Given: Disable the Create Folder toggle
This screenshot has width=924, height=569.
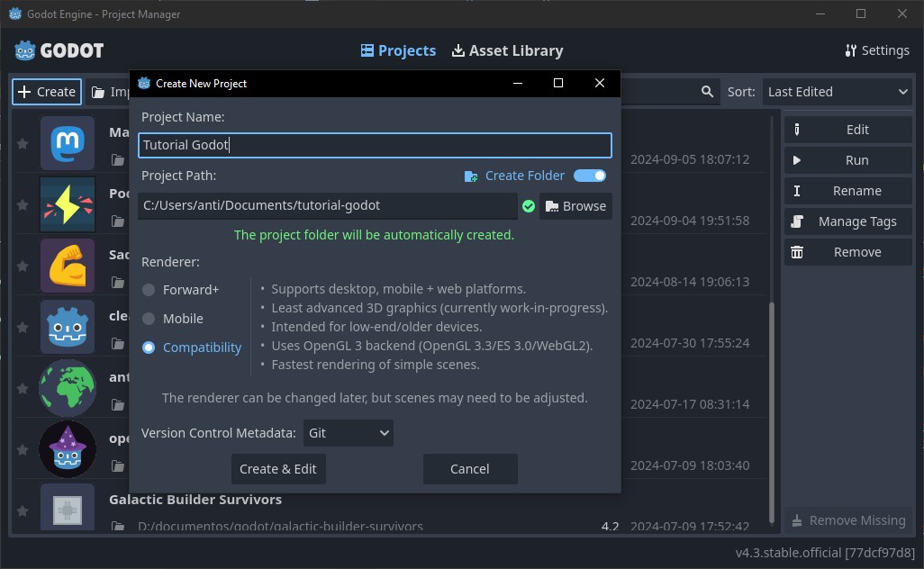Looking at the screenshot, I should tap(589, 176).
